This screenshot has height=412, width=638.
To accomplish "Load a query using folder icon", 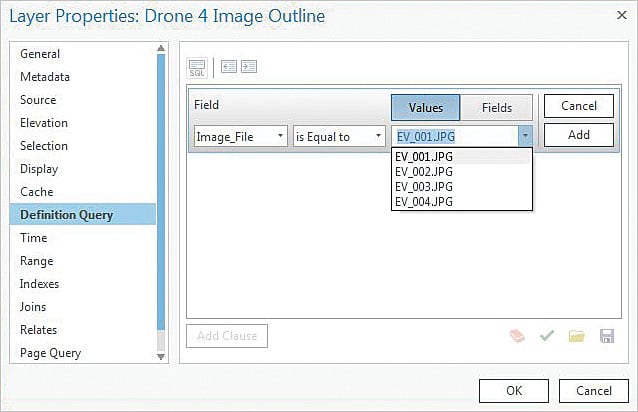I will tap(576, 336).
